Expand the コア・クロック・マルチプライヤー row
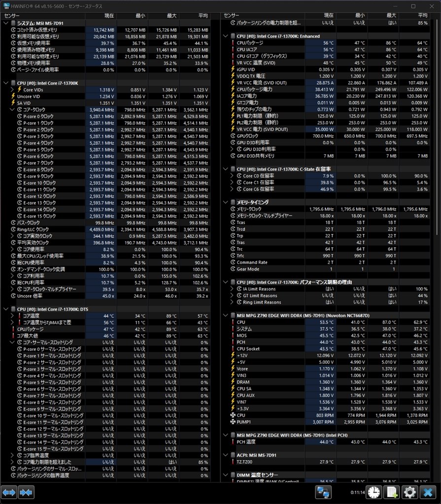441x504 pixels. 12,289
